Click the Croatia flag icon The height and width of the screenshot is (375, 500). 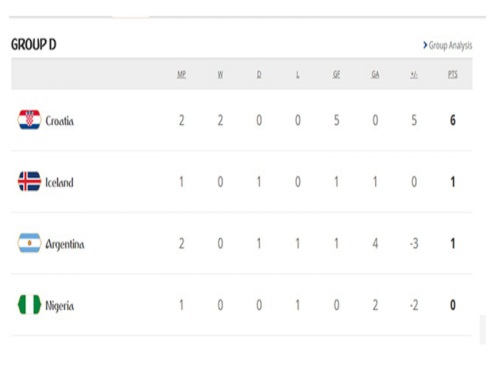[29, 120]
